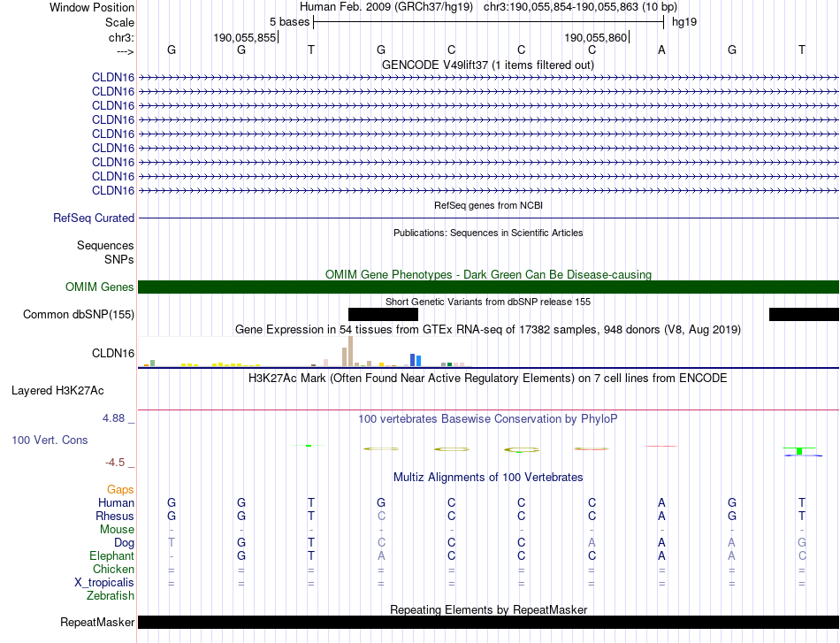Click the OMIM Genes track label

coord(100,287)
